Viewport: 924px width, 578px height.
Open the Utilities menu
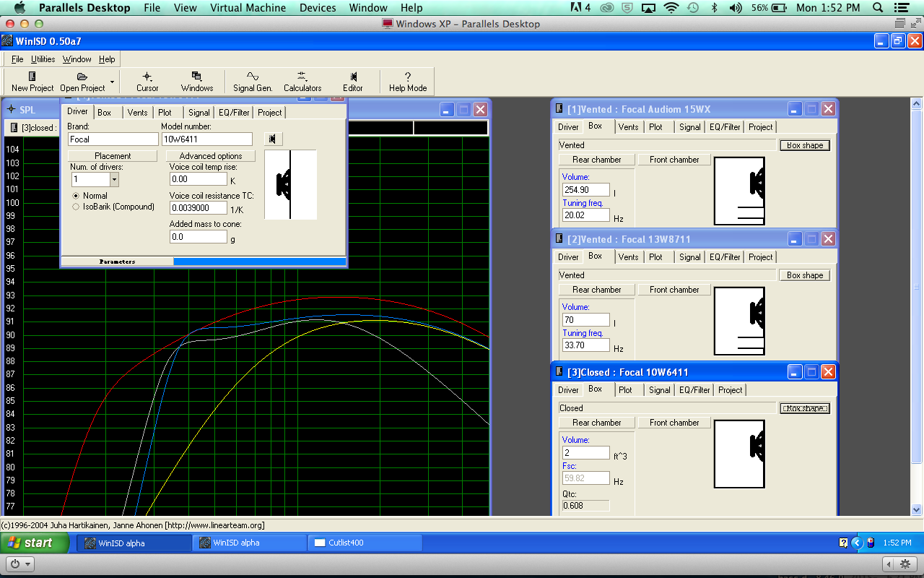point(43,59)
